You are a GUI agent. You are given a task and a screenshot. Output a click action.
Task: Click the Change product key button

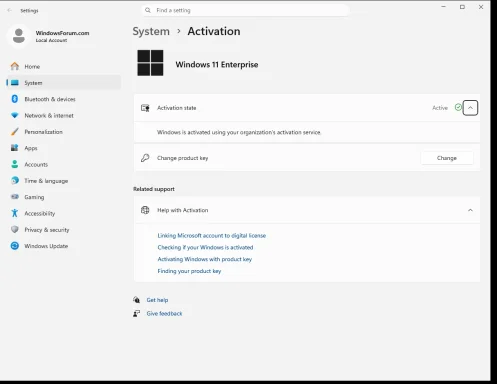(x=447, y=158)
